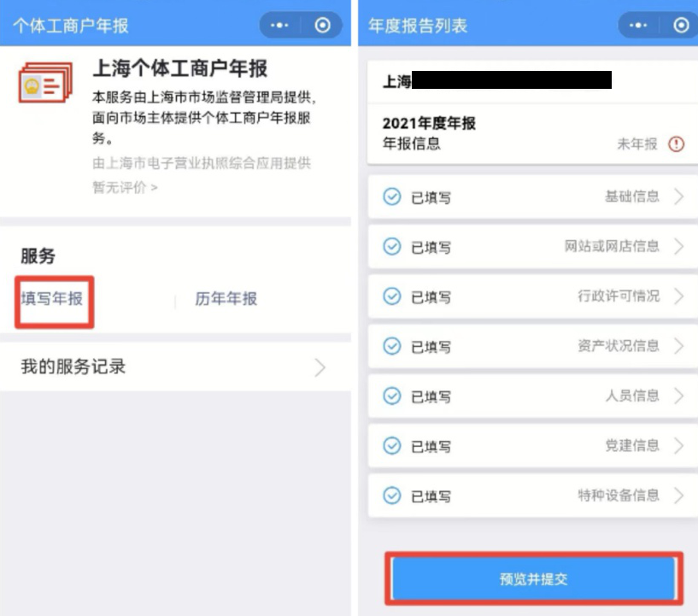This screenshot has width=698, height=616.
Task: Click the checkmark circle on the 基础信息 row
Action: (392, 197)
